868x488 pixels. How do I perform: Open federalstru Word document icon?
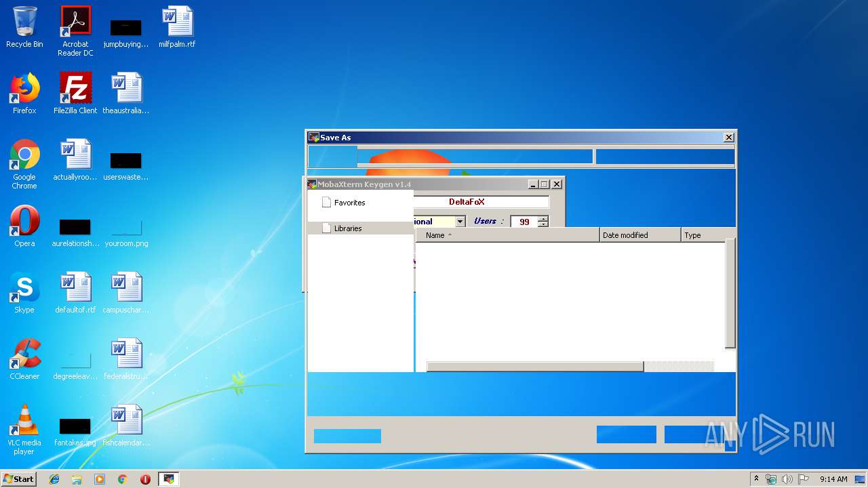126,360
